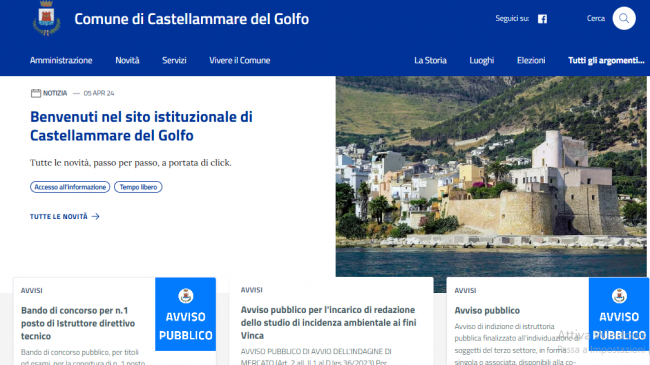The width and height of the screenshot is (650, 365).
Task: Go to Luoghi section
Action: [482, 61]
